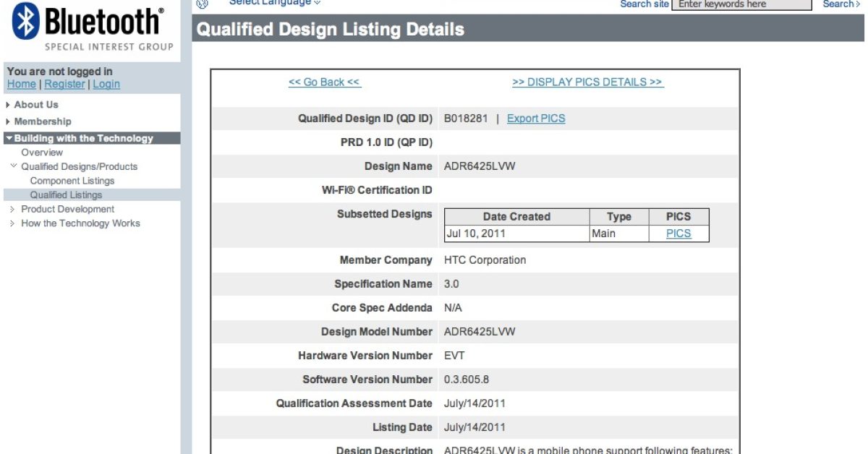Expand the About Us menu section
Image resolution: width=868 pixels, height=454 pixels.
click(36, 105)
